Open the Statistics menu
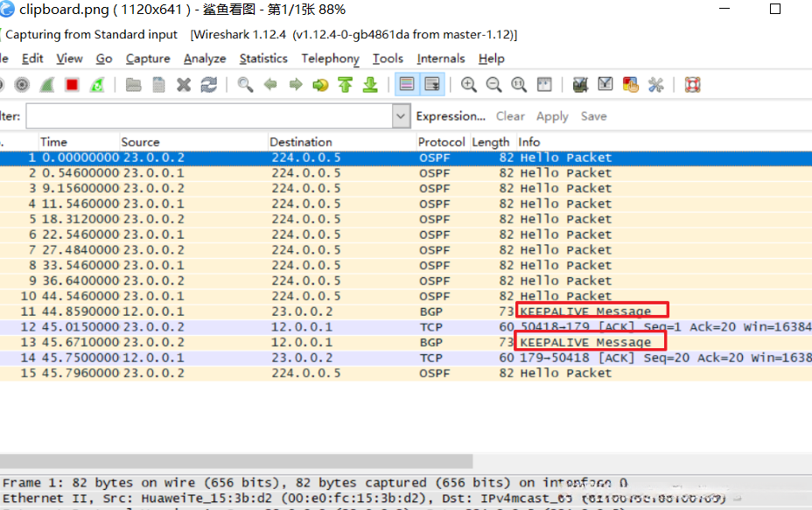 coord(263,59)
